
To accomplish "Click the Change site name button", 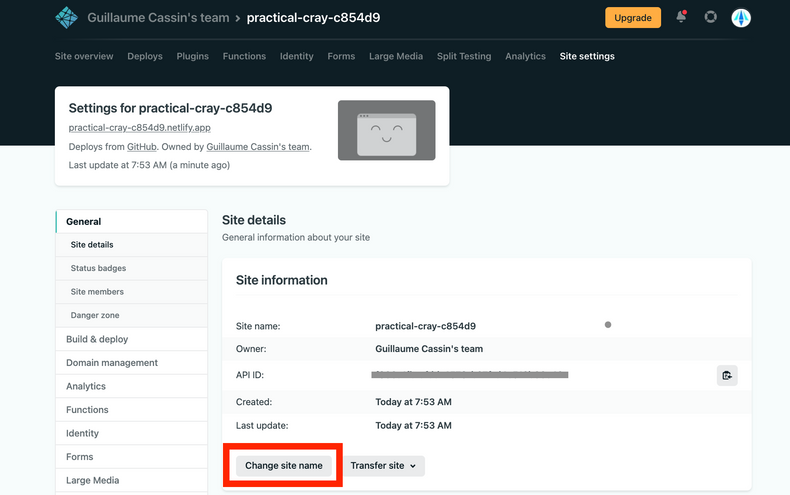I will [x=284, y=466].
